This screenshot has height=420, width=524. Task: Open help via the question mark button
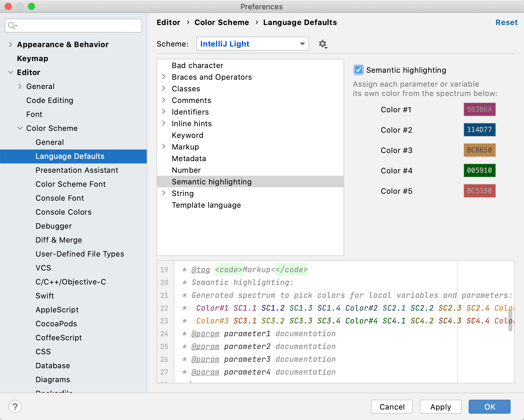click(x=15, y=407)
